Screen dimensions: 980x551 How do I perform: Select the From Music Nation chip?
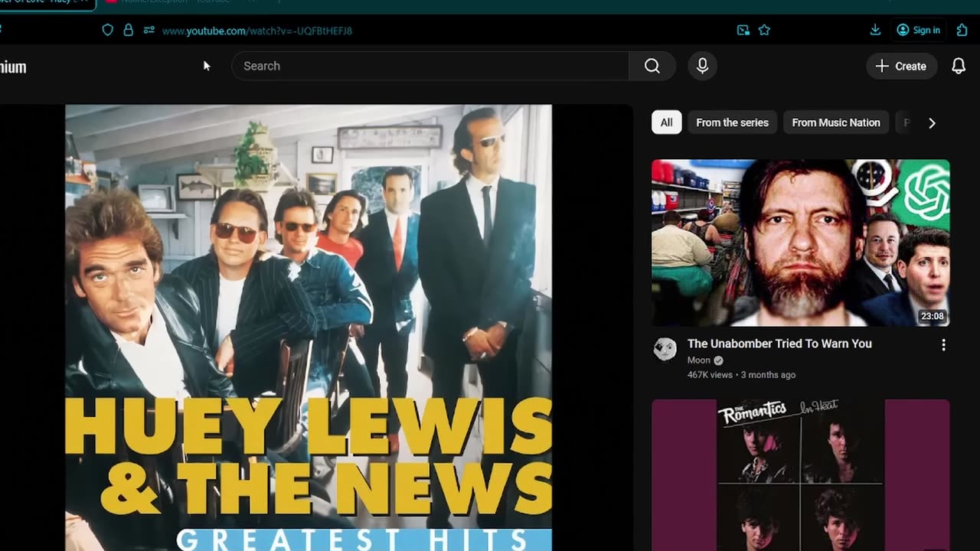[836, 122]
